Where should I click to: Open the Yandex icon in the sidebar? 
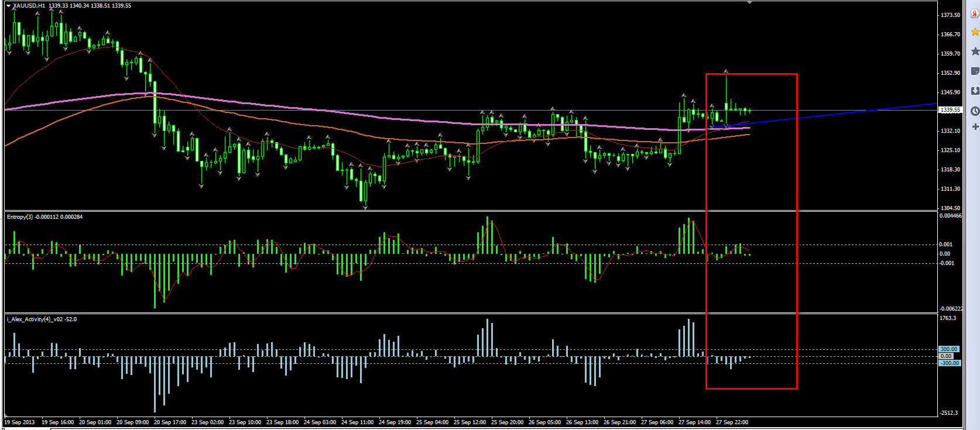975,13
